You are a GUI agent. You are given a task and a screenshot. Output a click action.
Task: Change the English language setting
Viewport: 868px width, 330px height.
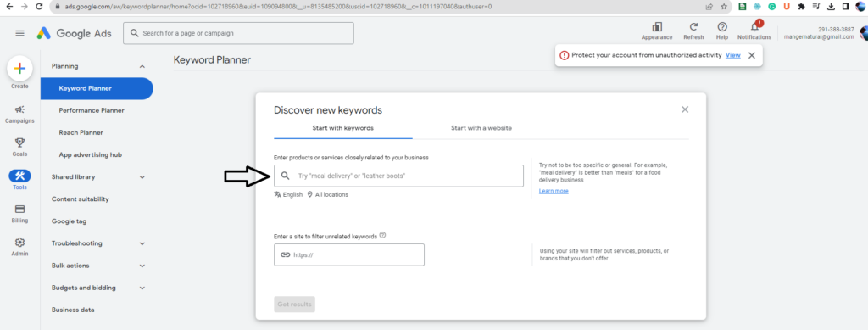point(288,195)
